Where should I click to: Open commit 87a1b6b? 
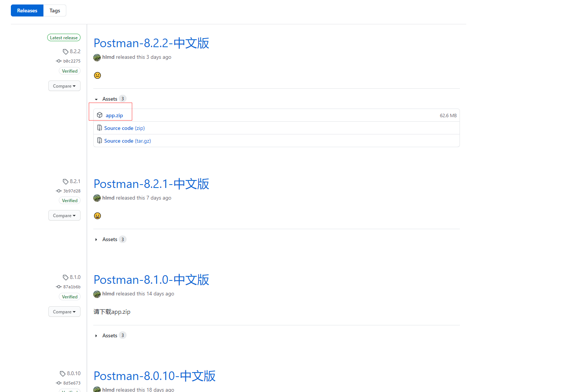[72, 287]
